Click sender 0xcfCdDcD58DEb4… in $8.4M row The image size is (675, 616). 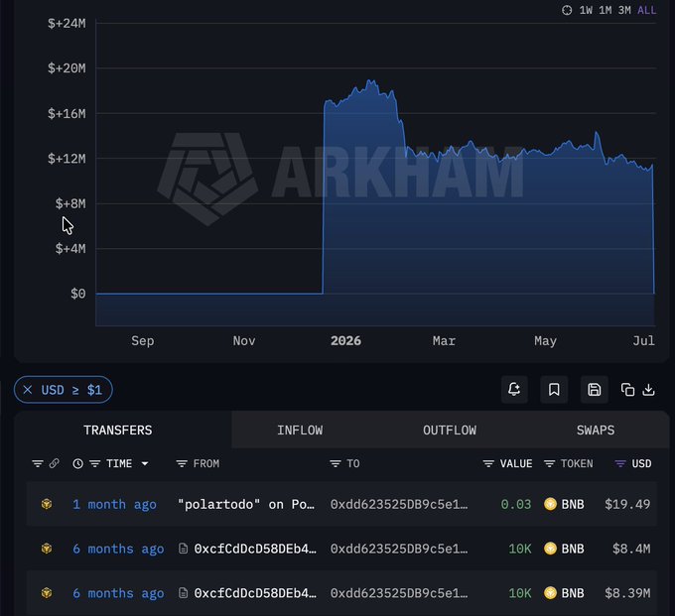[255, 549]
